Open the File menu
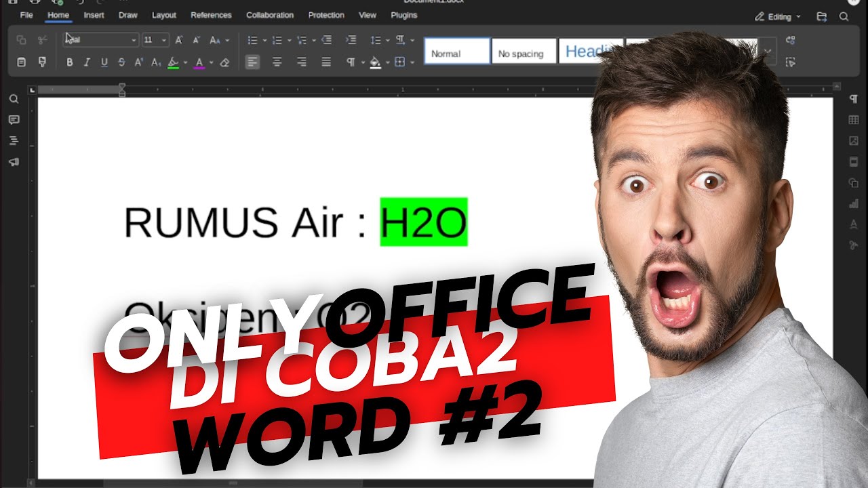The image size is (868, 488). (x=26, y=15)
